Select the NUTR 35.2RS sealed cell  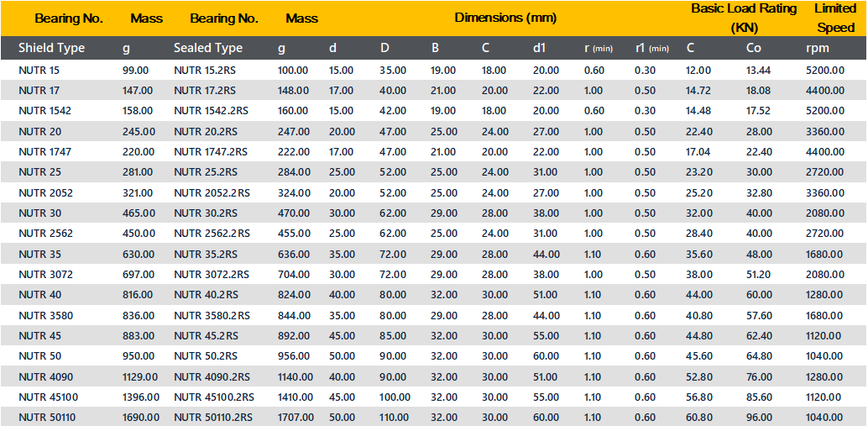206,255
